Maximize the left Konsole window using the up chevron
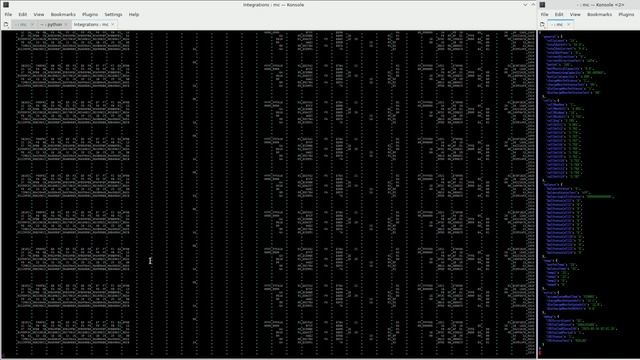Viewport: 640px width, 360px height. point(533,5)
